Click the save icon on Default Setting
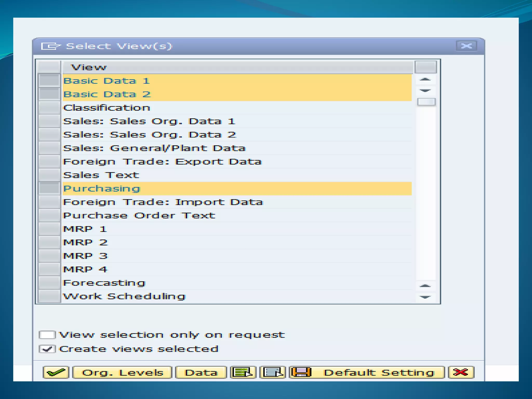The width and height of the screenshot is (532, 399). [301, 372]
